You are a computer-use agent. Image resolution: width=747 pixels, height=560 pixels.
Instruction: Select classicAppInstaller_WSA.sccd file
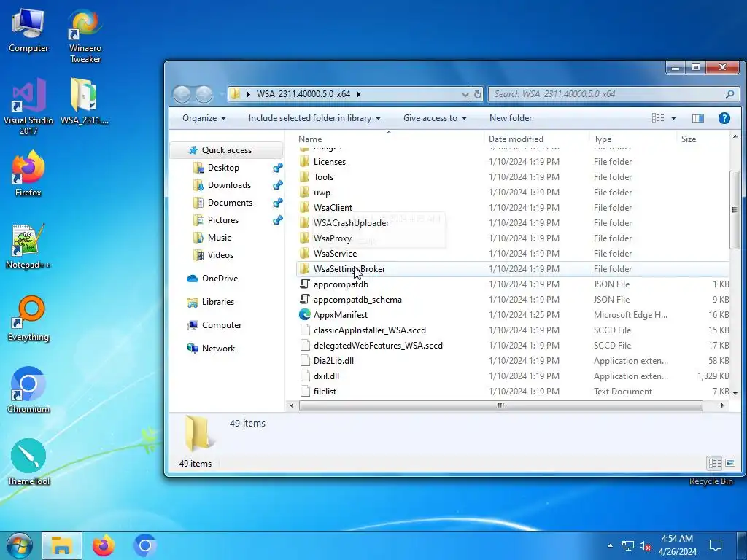(x=513, y=330)
